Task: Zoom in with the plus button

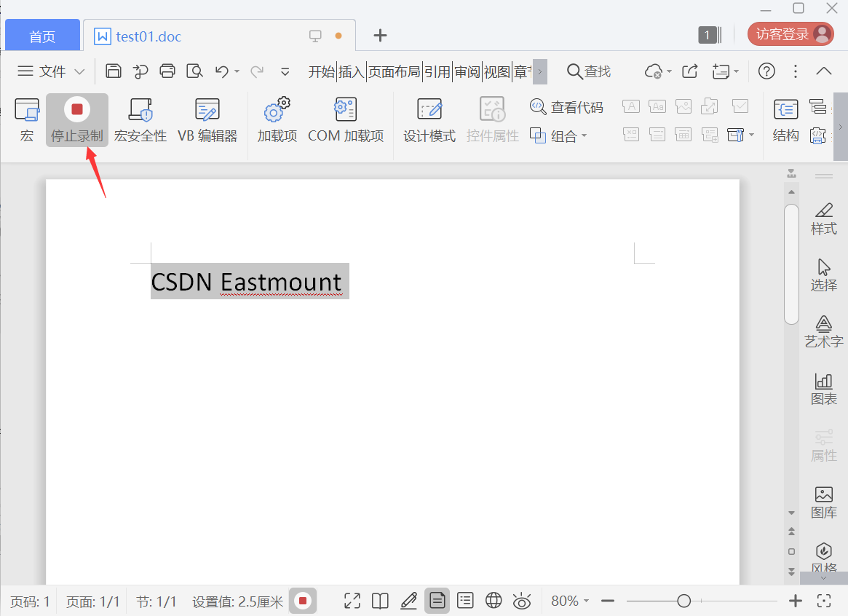Action: [795, 601]
